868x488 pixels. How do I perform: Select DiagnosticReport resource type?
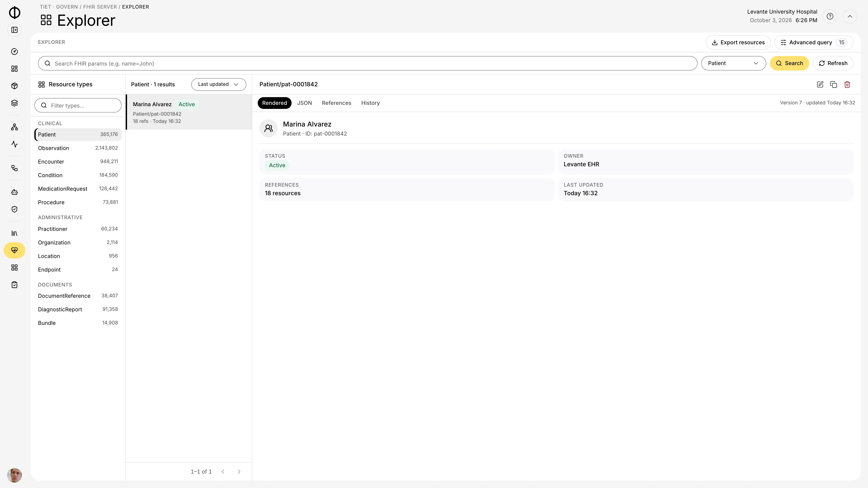coord(78,309)
